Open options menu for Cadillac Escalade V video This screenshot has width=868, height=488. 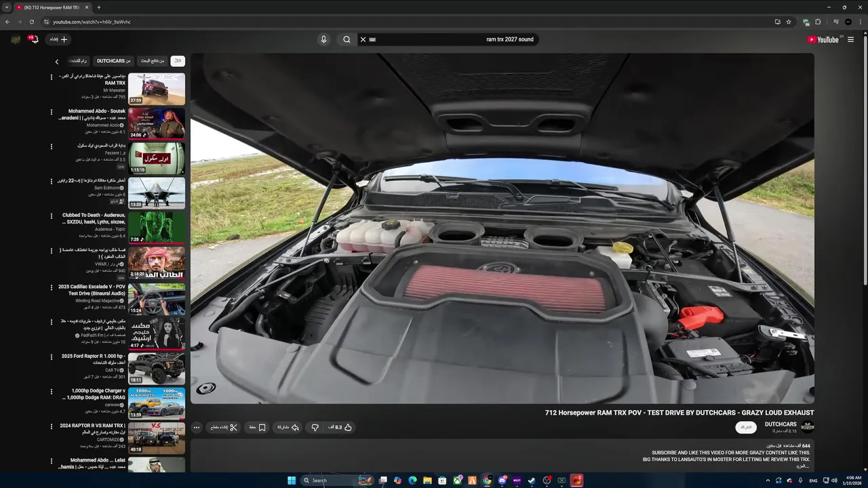(51, 287)
